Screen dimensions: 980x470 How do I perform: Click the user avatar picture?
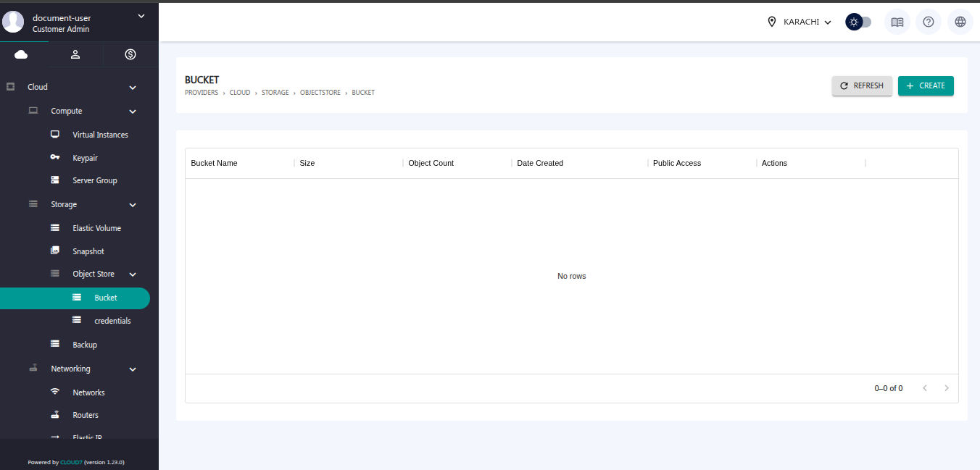(13, 22)
